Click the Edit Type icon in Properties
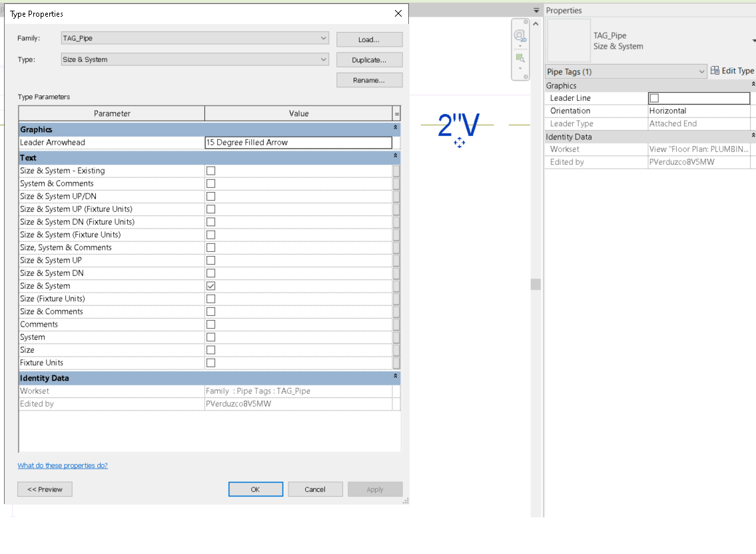The image size is (756, 554). coord(714,71)
